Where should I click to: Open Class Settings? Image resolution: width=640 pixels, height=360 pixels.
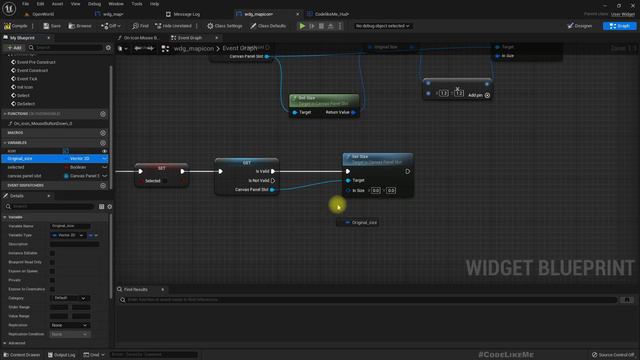[224, 26]
